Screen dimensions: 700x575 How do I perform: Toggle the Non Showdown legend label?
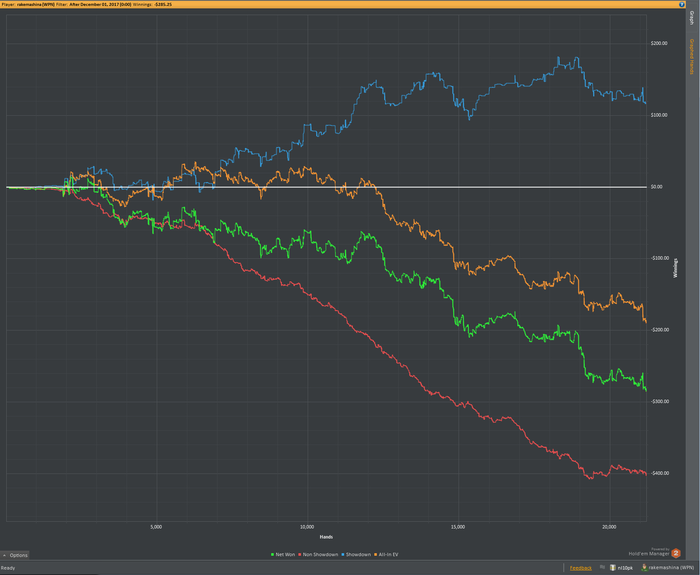[320, 554]
